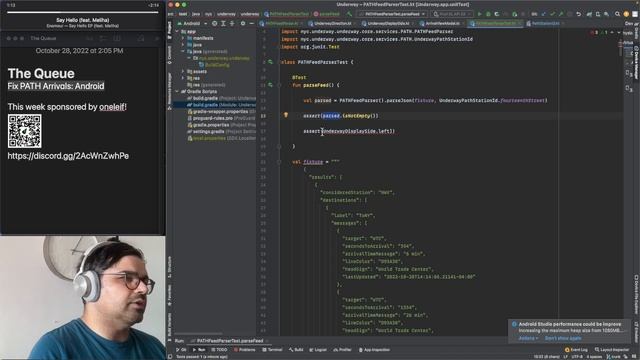
Task: Hide project panel with the minus icon
Action: pyautogui.click(x=251, y=23)
